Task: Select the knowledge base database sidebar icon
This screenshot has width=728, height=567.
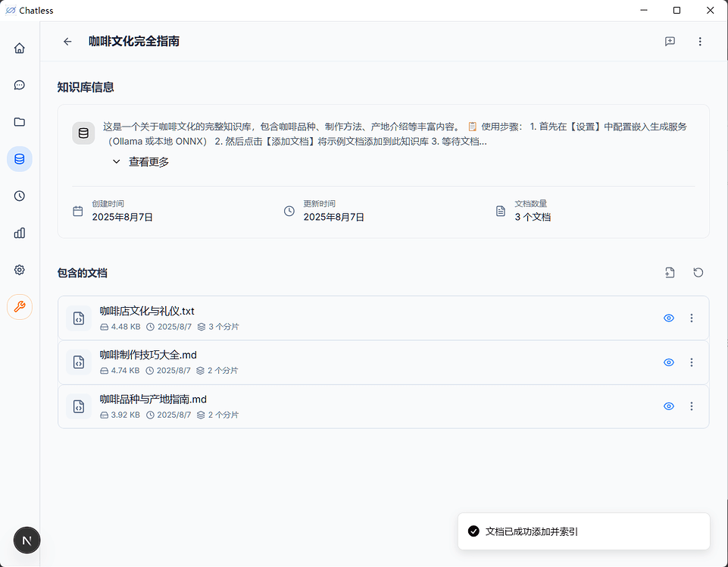Action: 19,159
